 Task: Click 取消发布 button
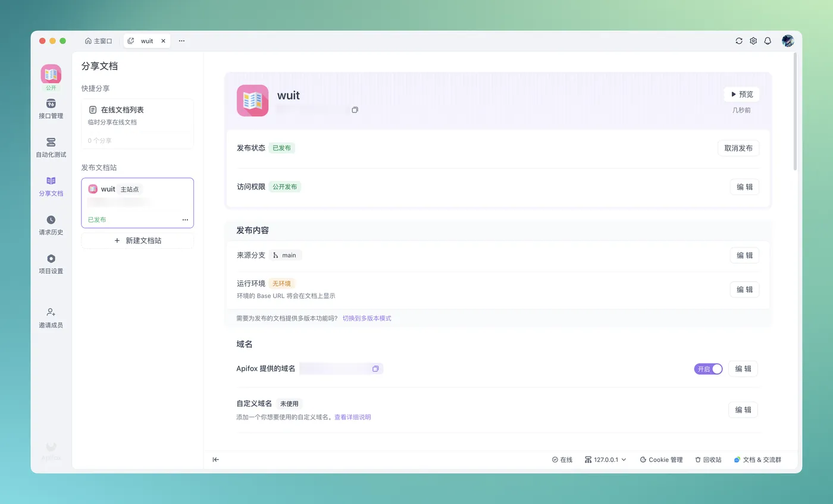738,148
